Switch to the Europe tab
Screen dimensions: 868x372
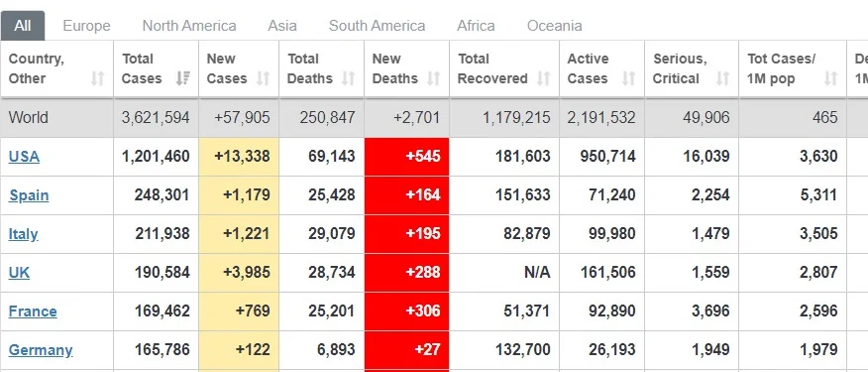click(x=86, y=26)
